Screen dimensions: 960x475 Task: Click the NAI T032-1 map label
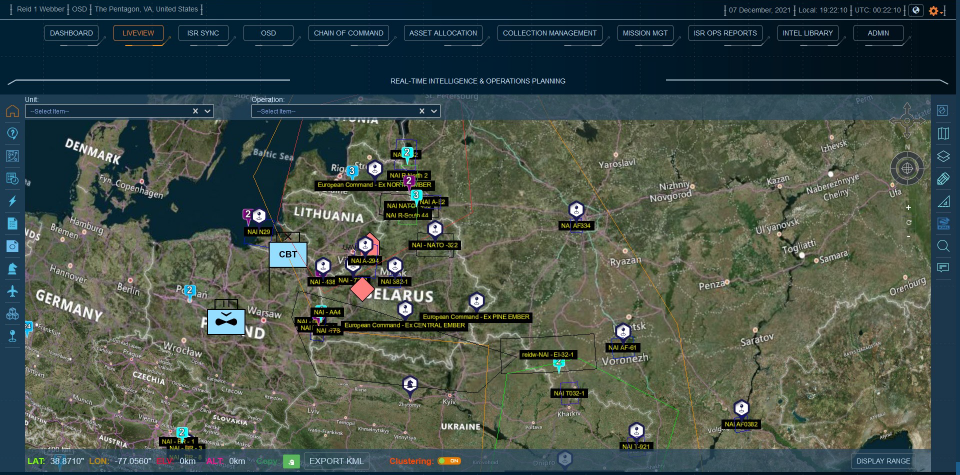click(x=569, y=393)
